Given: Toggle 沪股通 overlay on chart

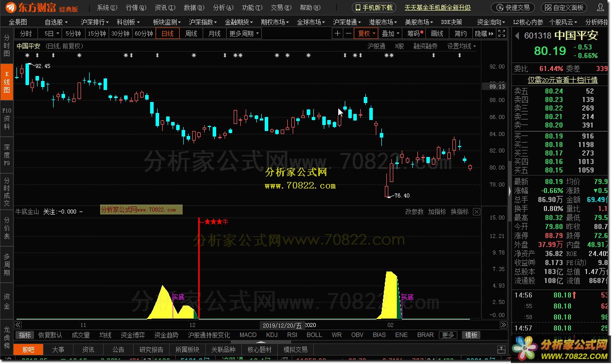Looking at the screenshot, I should click(x=376, y=46).
